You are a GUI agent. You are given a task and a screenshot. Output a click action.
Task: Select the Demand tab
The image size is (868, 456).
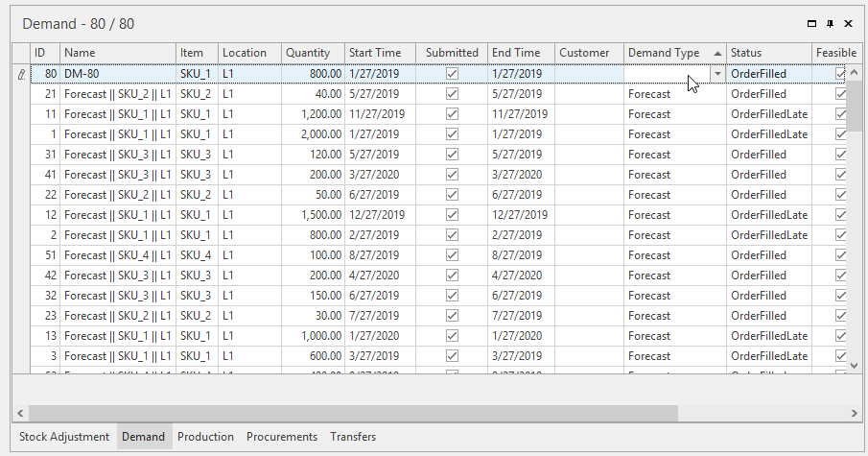pos(143,437)
